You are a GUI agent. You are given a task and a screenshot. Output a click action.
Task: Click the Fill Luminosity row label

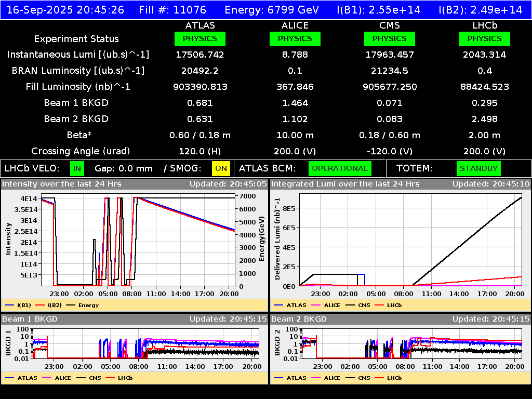pyautogui.click(x=78, y=87)
